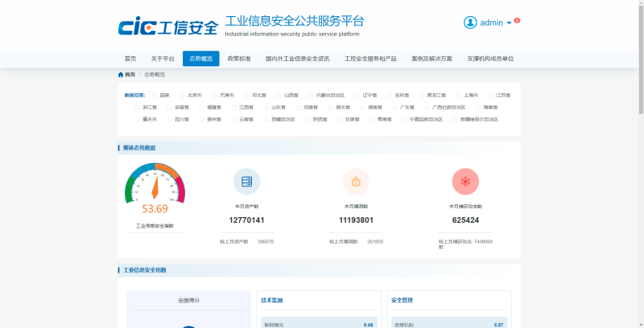
Task: Click the 技术监测 panel heading
Action: (x=271, y=301)
